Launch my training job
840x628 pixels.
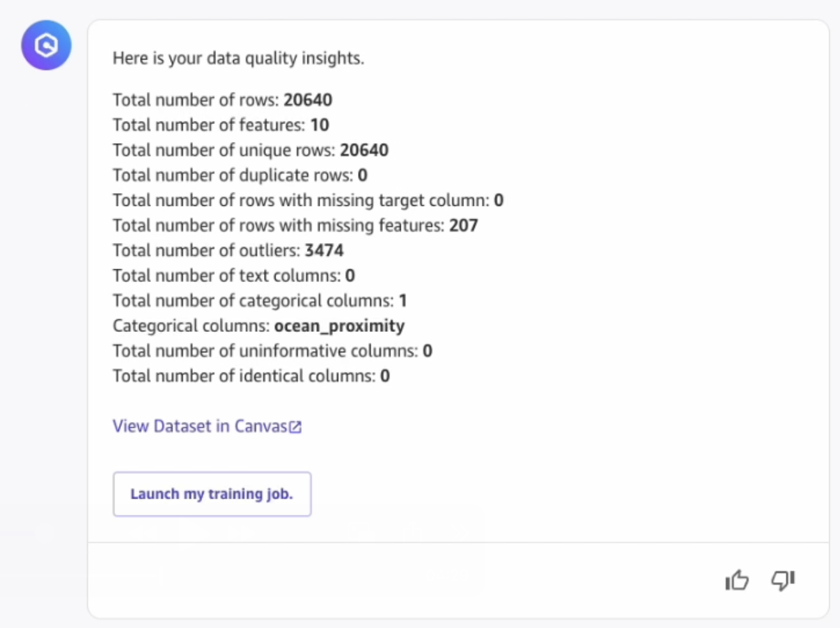point(212,494)
